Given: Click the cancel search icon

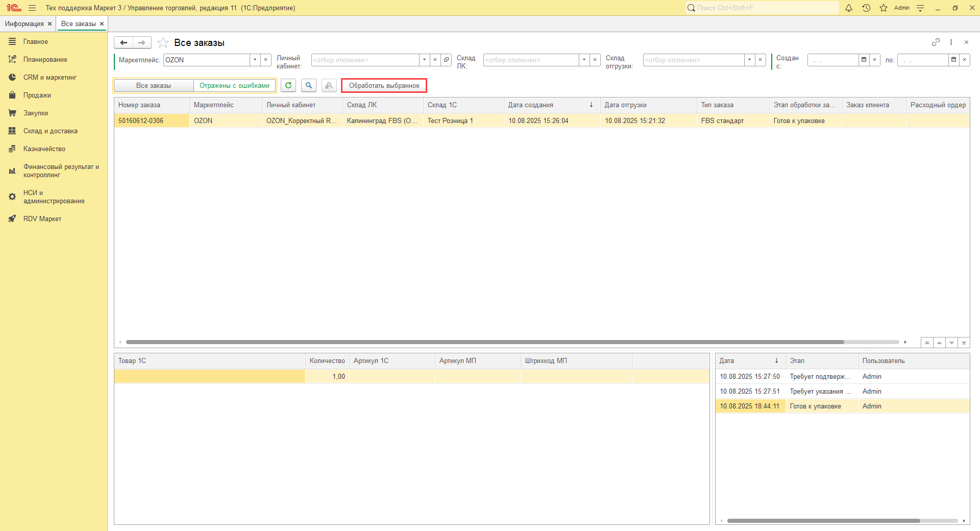Looking at the screenshot, I should tap(329, 86).
